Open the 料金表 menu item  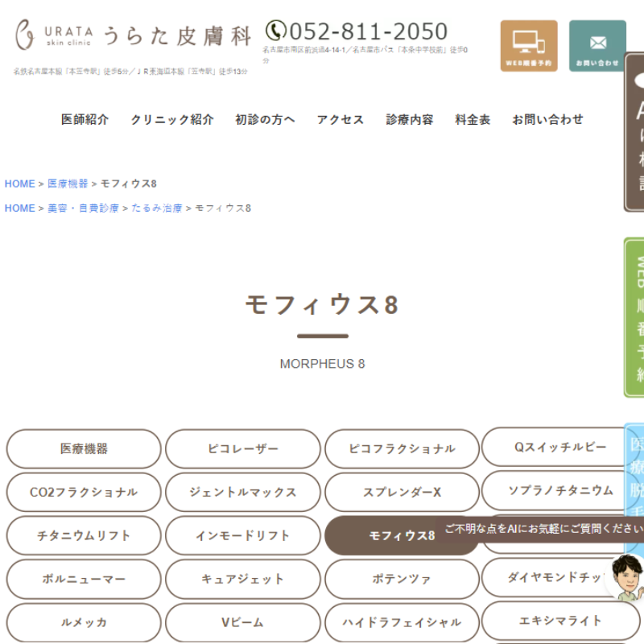(x=473, y=119)
